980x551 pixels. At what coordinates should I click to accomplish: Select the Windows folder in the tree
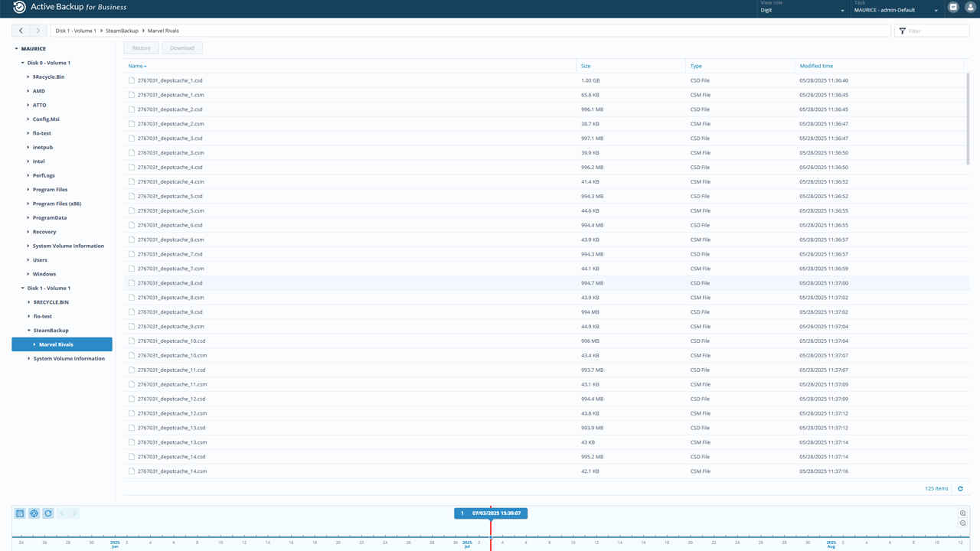point(44,274)
